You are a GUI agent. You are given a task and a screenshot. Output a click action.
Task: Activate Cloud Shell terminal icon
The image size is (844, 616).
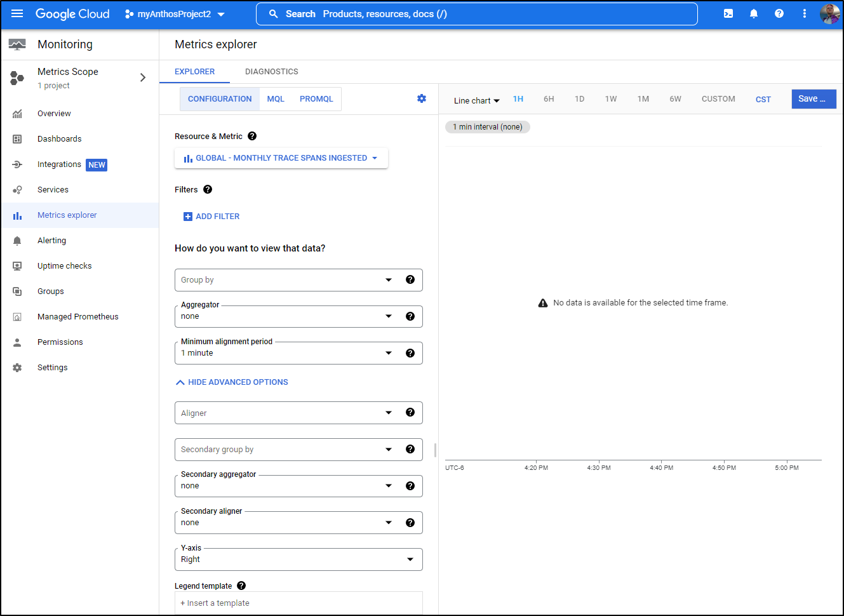728,13
